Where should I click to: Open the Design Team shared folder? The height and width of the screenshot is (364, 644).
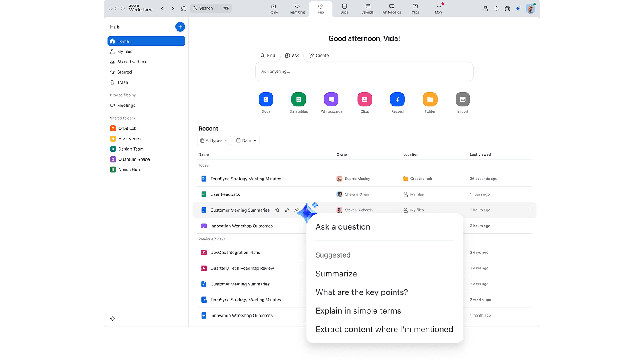(131, 149)
